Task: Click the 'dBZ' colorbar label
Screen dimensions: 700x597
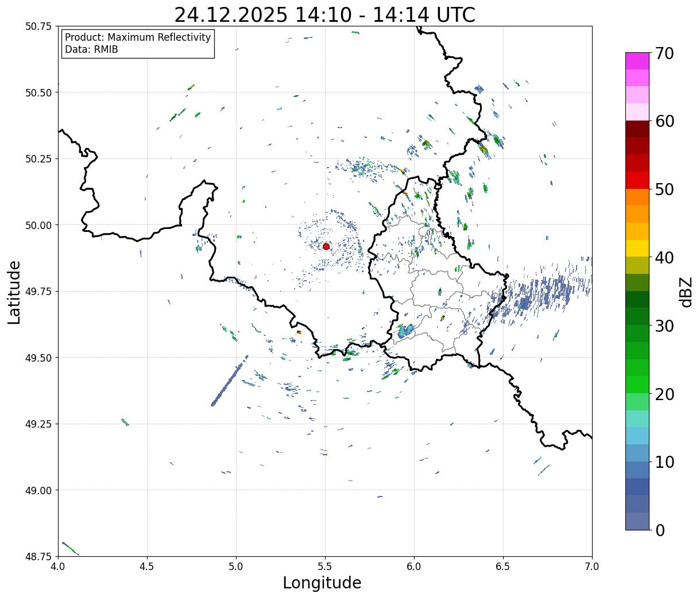Action: 686,292
